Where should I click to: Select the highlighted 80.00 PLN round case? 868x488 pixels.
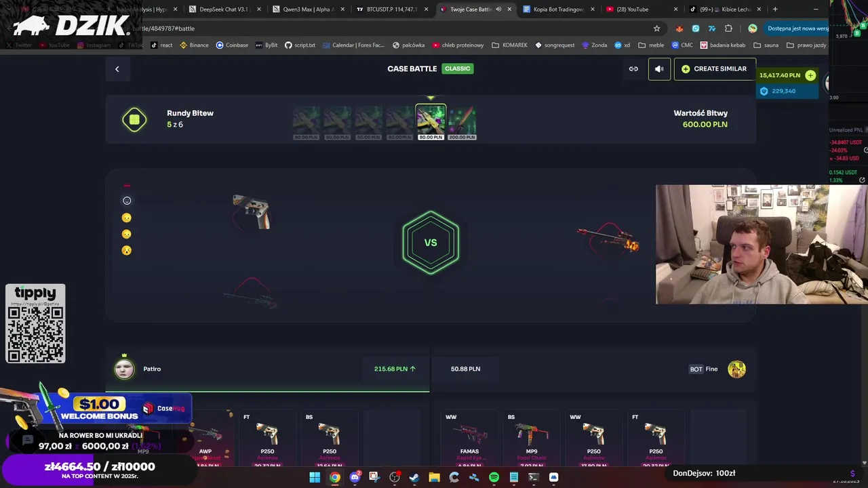pos(431,122)
